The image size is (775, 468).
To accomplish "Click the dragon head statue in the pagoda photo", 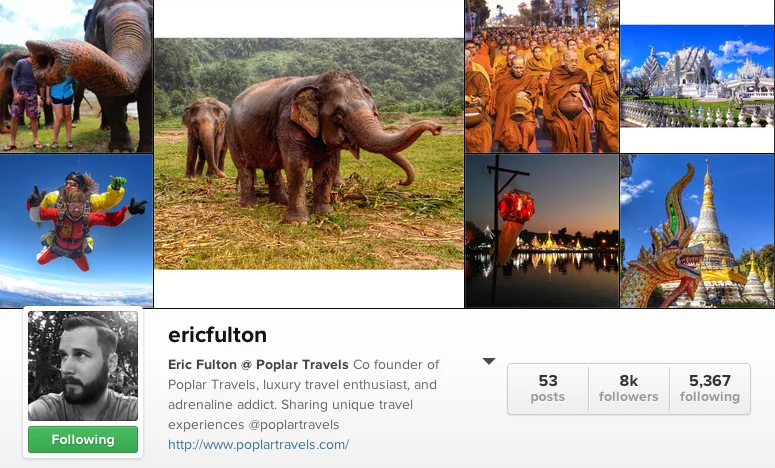I will pos(672,247).
